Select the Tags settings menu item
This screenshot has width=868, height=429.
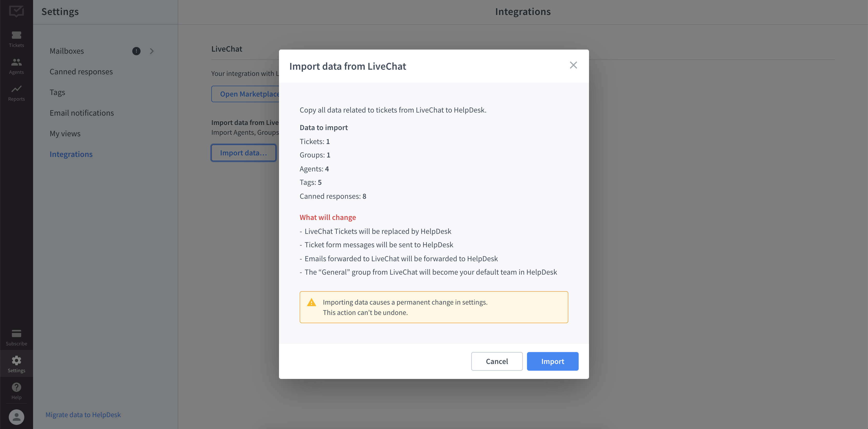(57, 92)
